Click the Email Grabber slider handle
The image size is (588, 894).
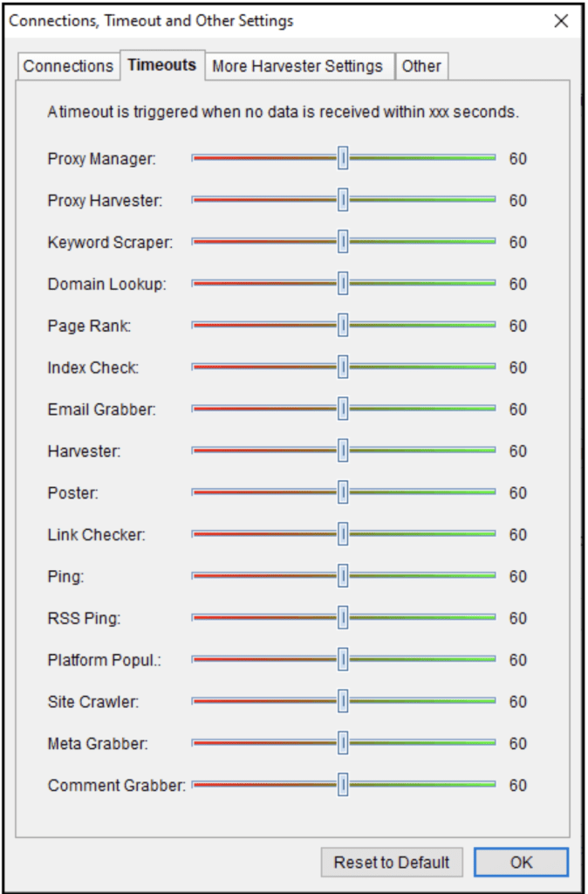click(343, 409)
